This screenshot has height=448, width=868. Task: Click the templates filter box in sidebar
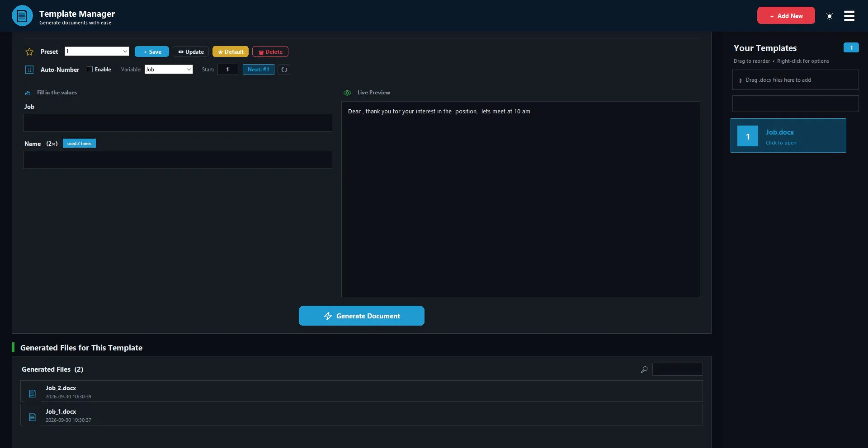[x=796, y=104]
